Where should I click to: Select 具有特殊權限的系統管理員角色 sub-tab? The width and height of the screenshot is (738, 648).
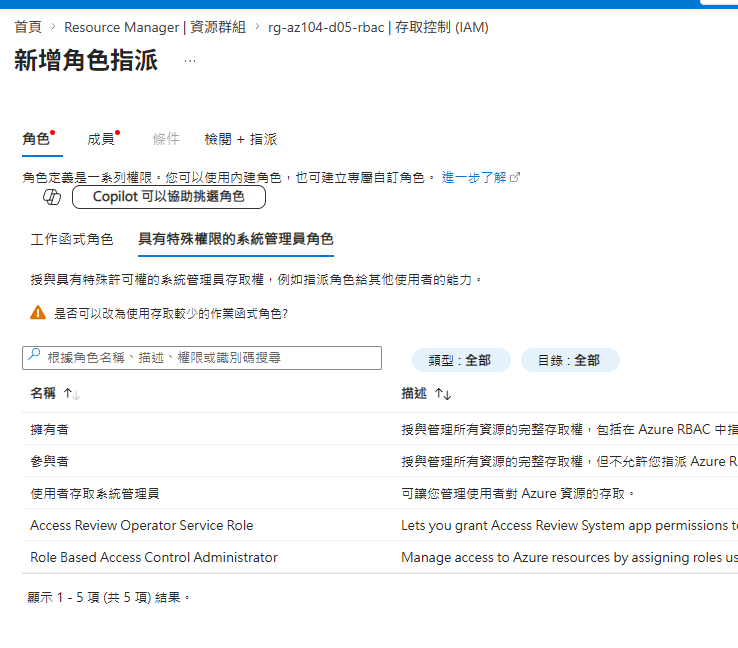pos(236,239)
